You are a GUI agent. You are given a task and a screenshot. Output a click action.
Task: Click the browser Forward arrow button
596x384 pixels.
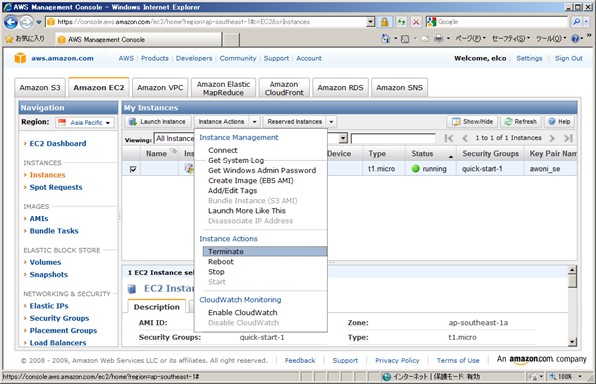coord(26,22)
